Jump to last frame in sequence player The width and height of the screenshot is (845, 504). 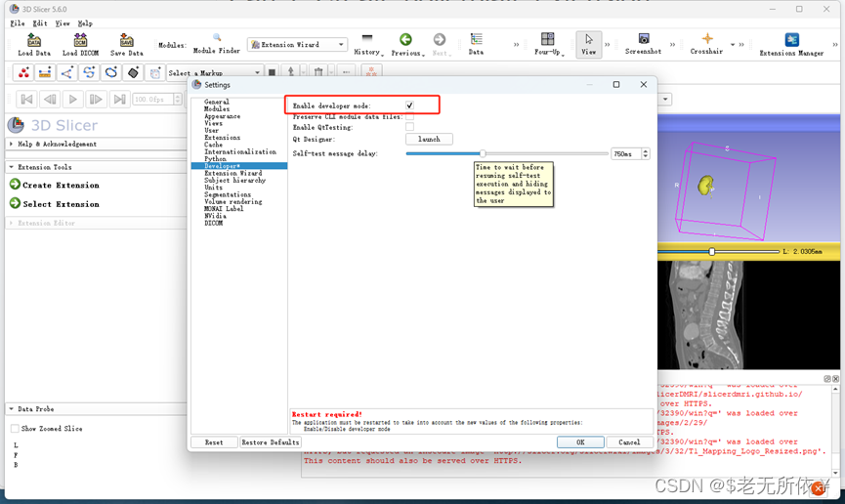point(119,100)
